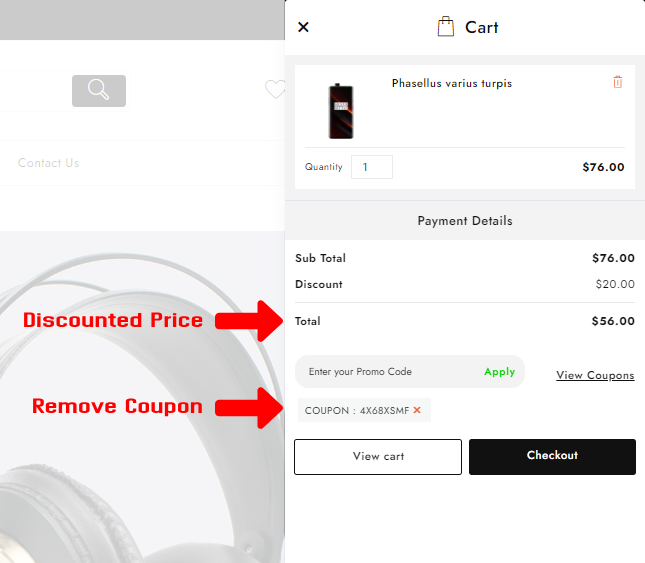The image size is (645, 563).
Task: Remove coupon 4X68XSMF using the x
Action: coord(417,410)
